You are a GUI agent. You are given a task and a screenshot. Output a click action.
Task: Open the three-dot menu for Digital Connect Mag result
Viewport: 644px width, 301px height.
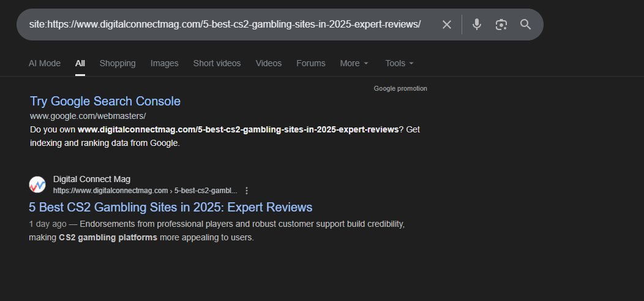247,191
